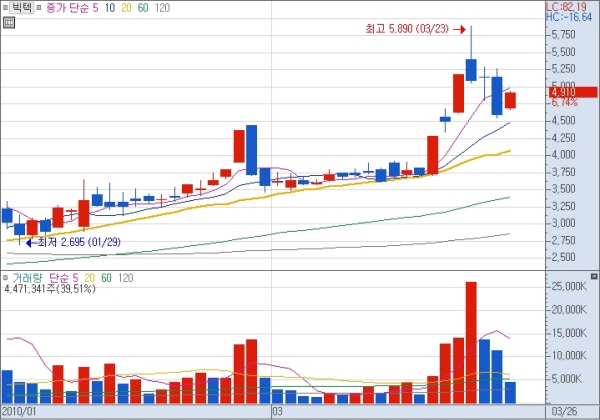
Task: Toggle the 20-day volume moving average
Action: [90, 276]
